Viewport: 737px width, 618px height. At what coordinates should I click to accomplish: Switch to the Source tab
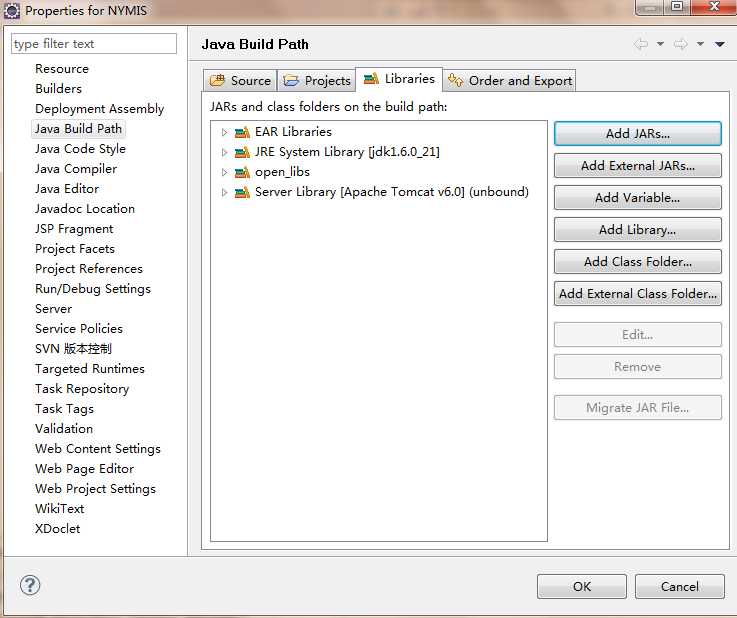[x=240, y=80]
